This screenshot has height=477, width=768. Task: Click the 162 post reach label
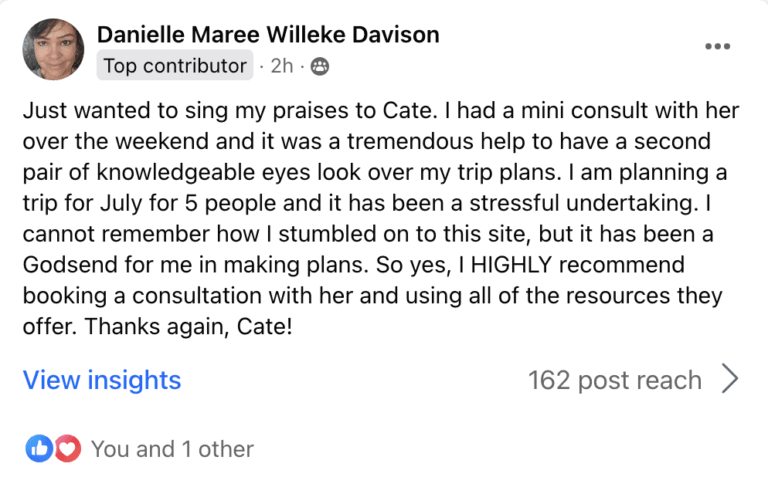point(614,380)
